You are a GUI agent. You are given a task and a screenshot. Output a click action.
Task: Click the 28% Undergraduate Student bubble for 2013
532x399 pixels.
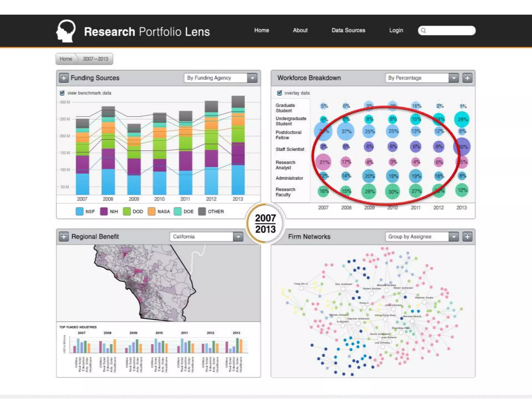[x=462, y=119]
